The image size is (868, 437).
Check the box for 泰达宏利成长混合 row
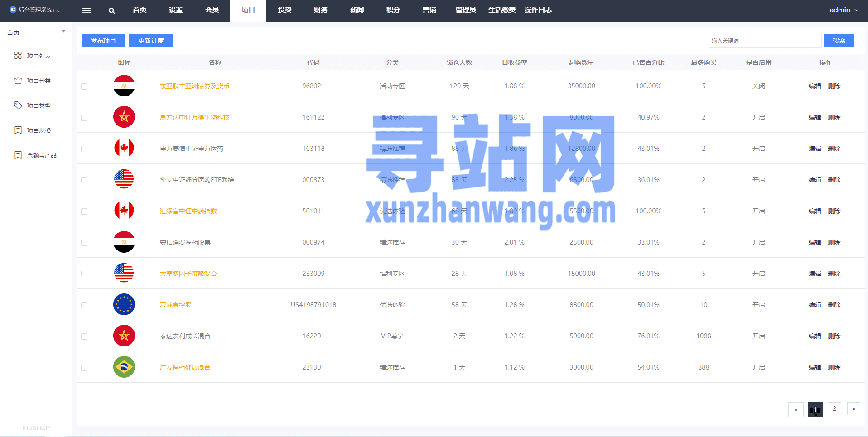84,336
